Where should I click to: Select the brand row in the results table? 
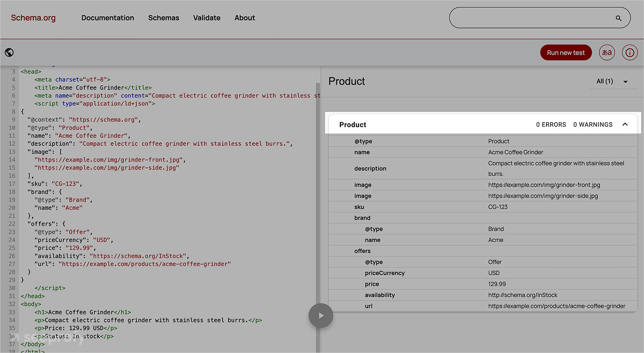pos(362,218)
